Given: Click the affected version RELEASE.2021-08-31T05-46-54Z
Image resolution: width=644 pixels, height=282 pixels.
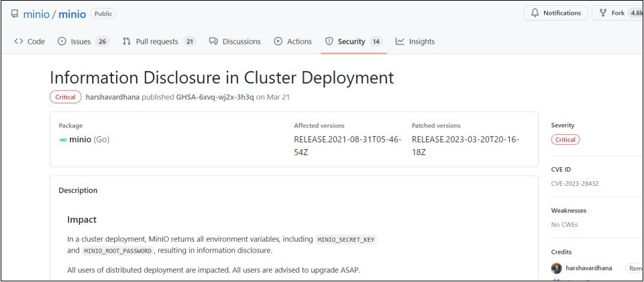Looking at the screenshot, I should coord(347,146).
